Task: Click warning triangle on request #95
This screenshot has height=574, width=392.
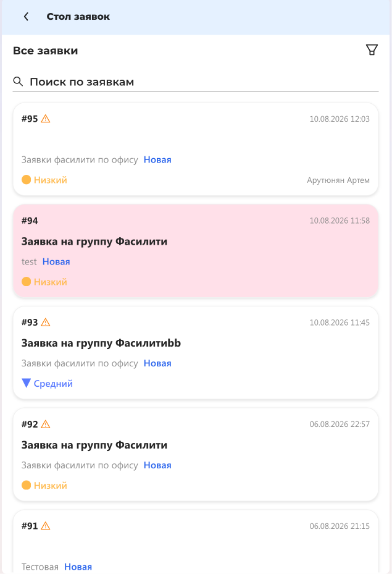Action: 45,119
